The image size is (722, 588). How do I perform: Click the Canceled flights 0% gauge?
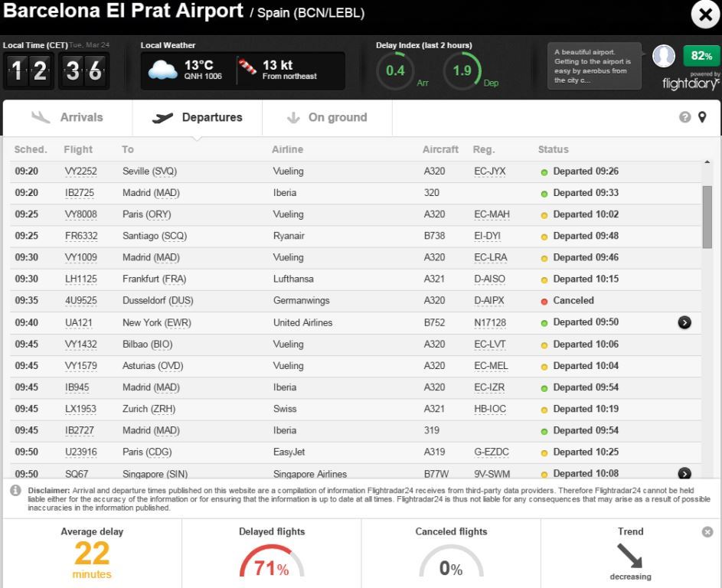451,561
